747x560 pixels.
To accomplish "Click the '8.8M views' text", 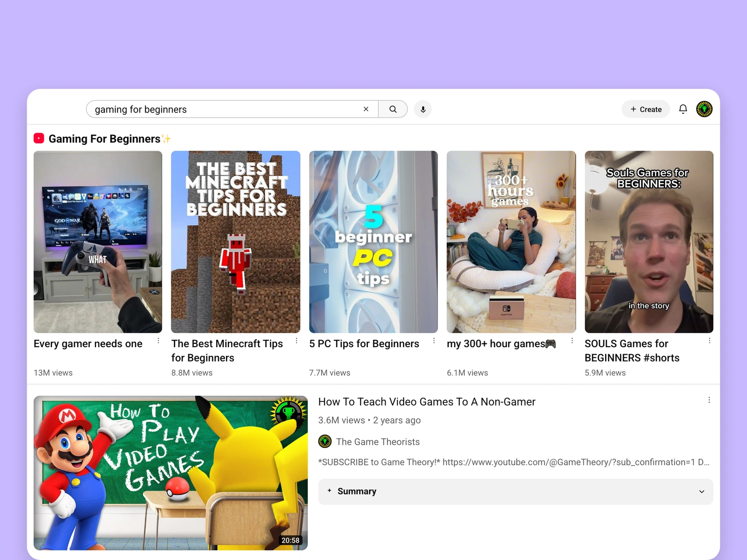I will coord(192,373).
